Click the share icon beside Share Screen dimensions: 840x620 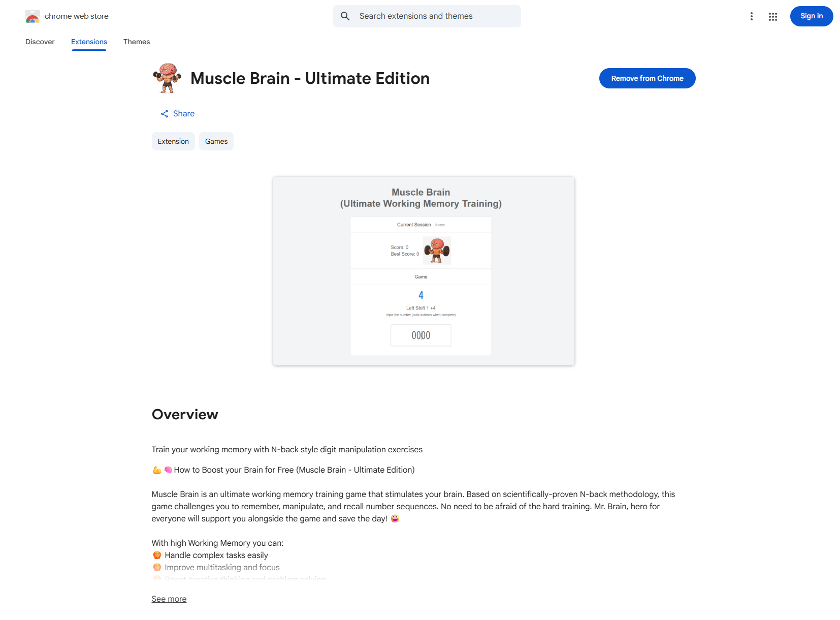coord(165,114)
